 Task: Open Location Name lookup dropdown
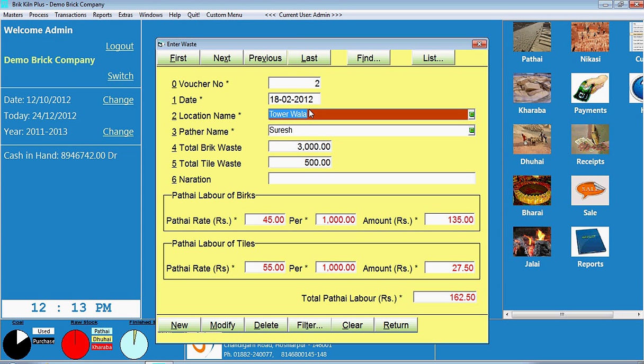click(x=471, y=114)
